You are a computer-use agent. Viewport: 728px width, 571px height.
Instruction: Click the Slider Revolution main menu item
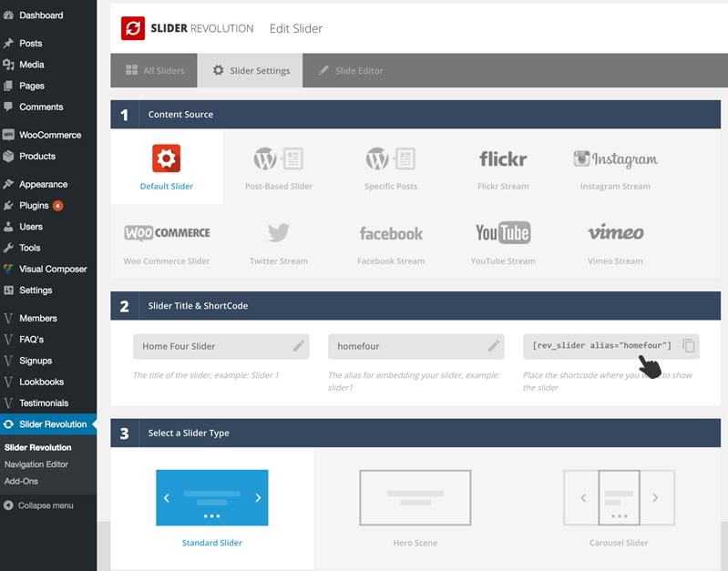tap(48, 424)
